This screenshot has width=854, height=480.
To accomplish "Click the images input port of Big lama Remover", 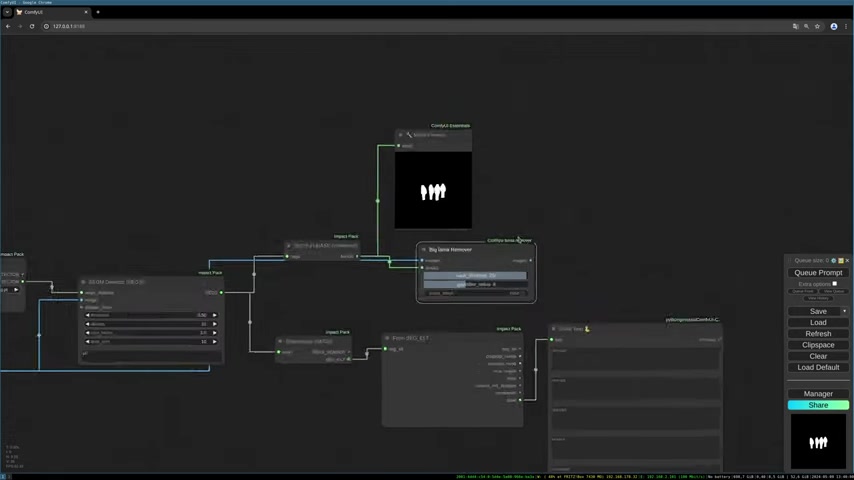I will (422, 260).
